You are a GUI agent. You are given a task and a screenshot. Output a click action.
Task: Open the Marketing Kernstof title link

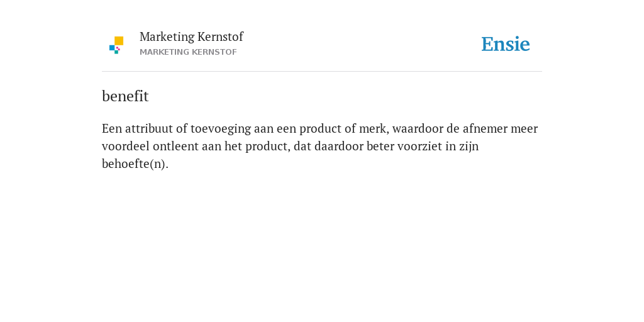tap(191, 37)
